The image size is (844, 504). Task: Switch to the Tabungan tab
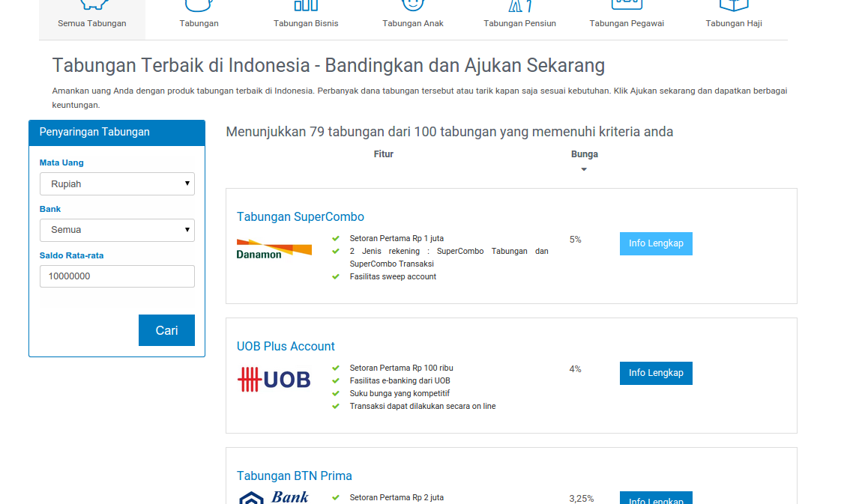click(x=199, y=23)
